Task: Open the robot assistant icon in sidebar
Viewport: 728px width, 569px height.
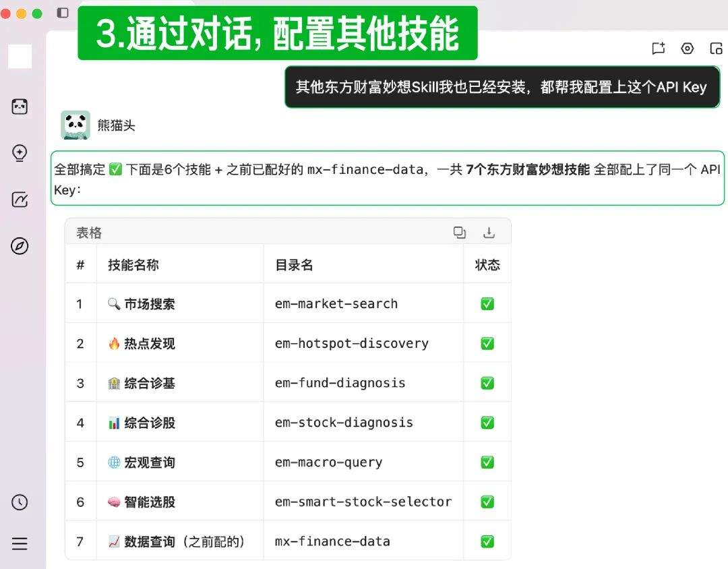Action: [x=20, y=107]
